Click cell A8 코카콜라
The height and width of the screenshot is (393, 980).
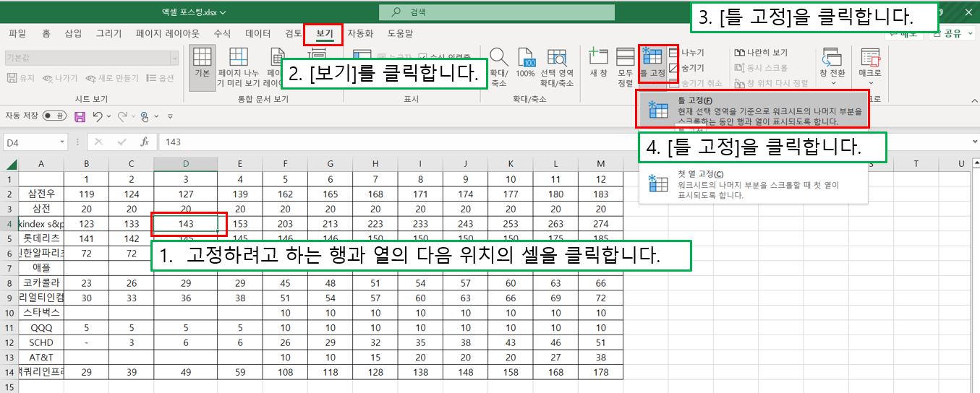[x=41, y=283]
